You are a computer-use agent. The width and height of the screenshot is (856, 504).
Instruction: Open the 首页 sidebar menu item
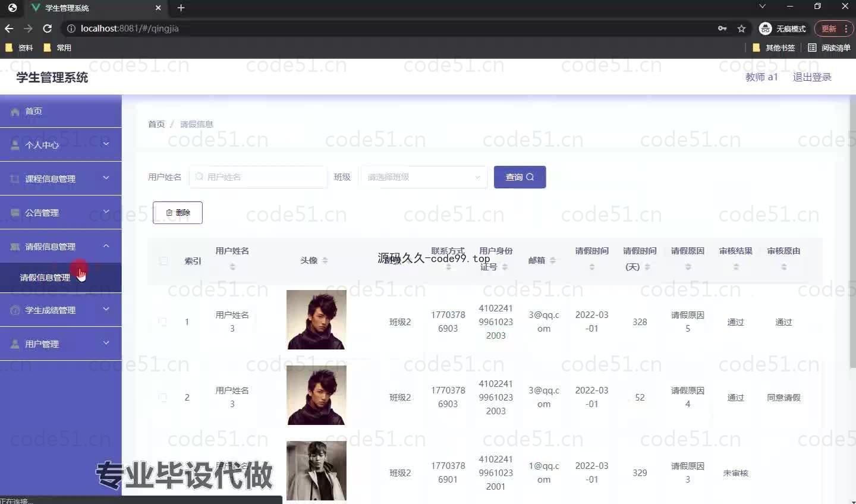(61, 111)
